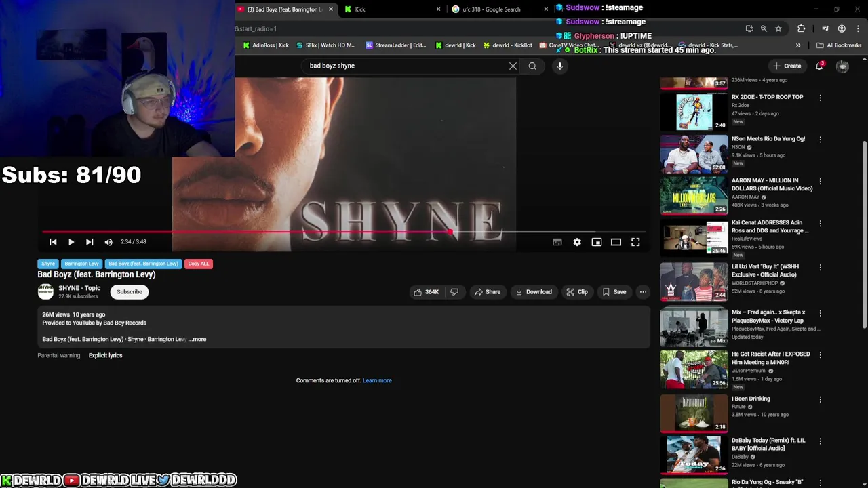This screenshot has width=868, height=488.
Task: Save the video to a playlist
Action: (614, 292)
